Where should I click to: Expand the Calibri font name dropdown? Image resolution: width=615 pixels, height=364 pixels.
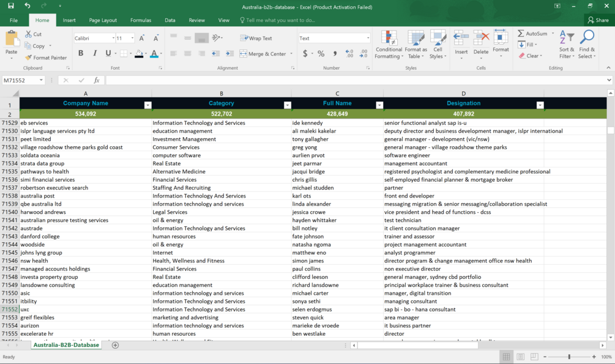113,38
